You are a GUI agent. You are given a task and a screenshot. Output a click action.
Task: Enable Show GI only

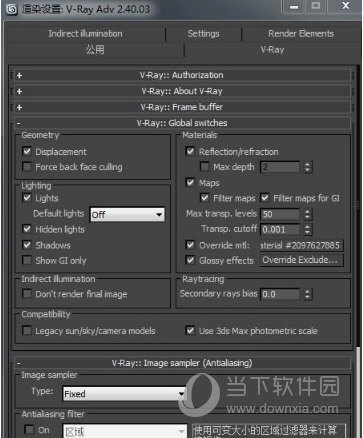tap(27, 260)
